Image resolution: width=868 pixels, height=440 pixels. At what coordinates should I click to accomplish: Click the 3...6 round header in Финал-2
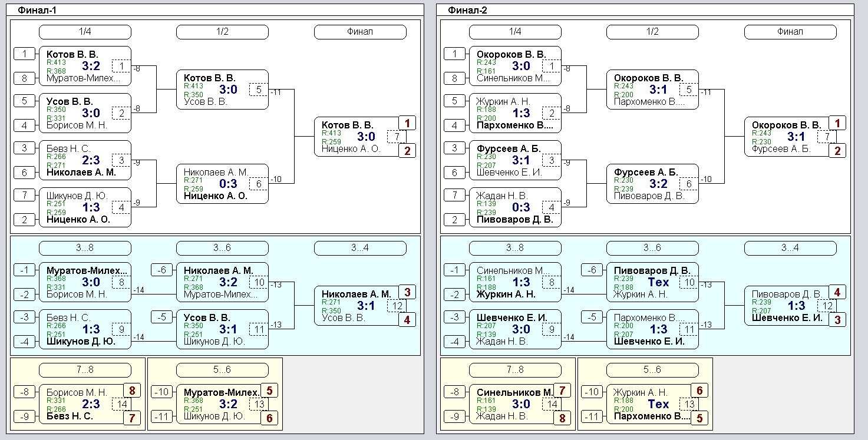652,248
